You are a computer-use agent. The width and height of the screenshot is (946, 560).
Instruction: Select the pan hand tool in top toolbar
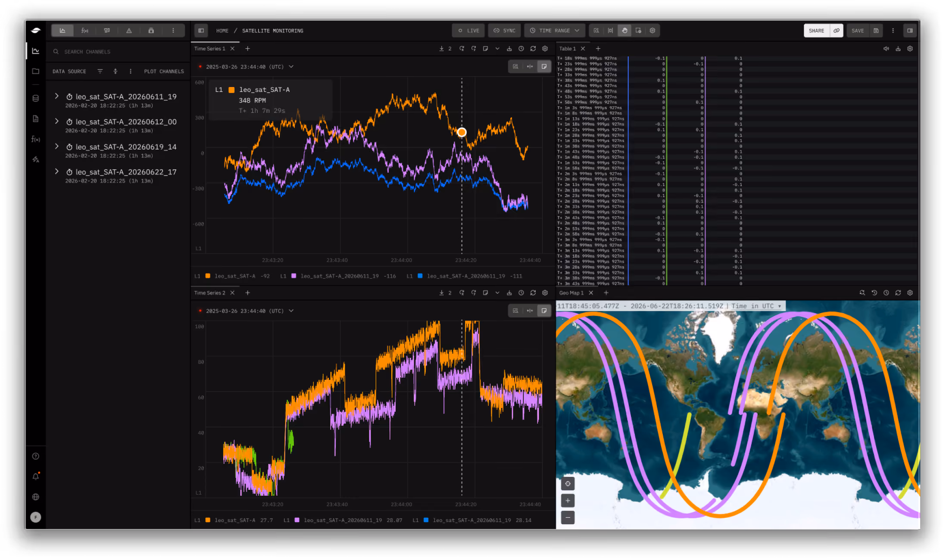click(x=624, y=31)
